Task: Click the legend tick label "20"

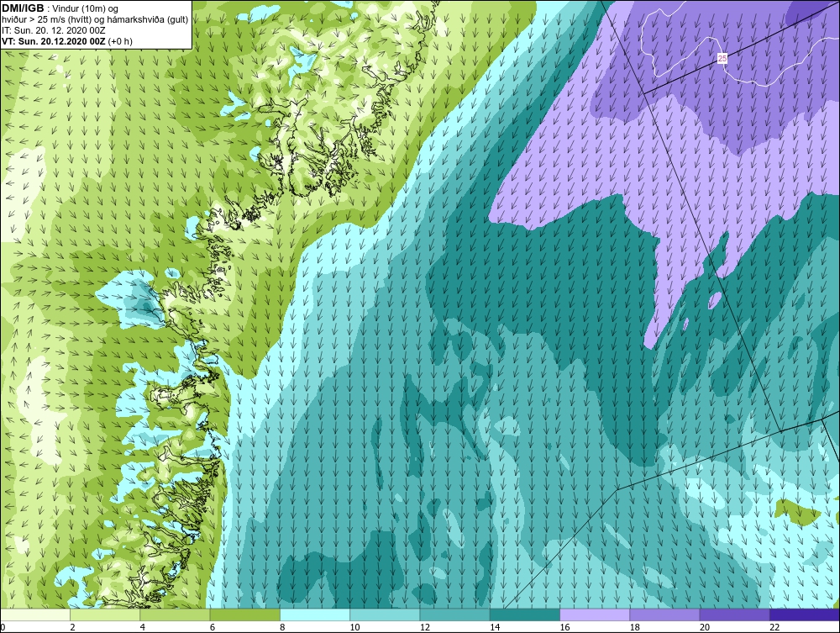Action: (705, 628)
